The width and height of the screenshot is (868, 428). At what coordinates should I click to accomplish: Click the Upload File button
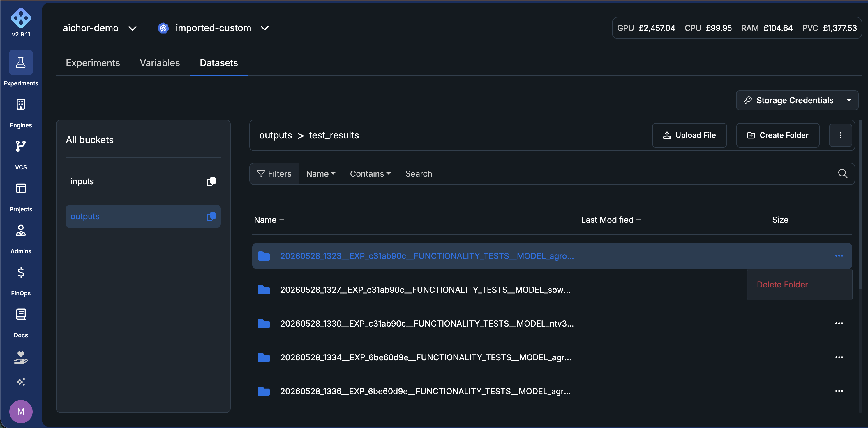pyautogui.click(x=689, y=135)
